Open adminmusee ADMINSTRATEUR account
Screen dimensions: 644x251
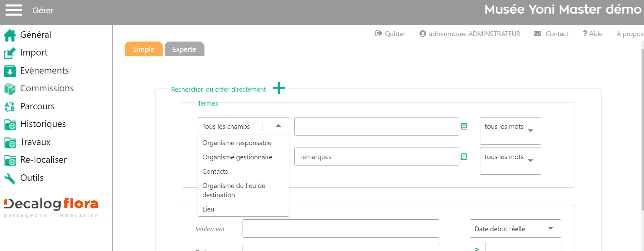475,34
